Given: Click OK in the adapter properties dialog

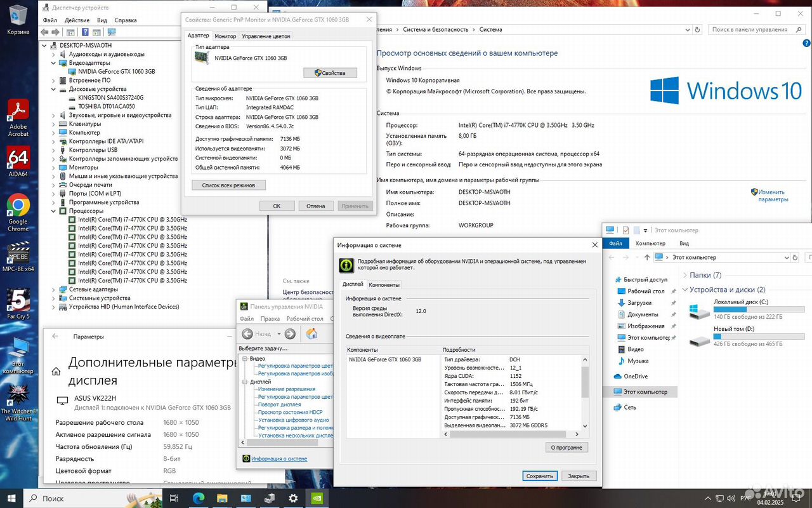Looking at the screenshot, I should point(277,206).
